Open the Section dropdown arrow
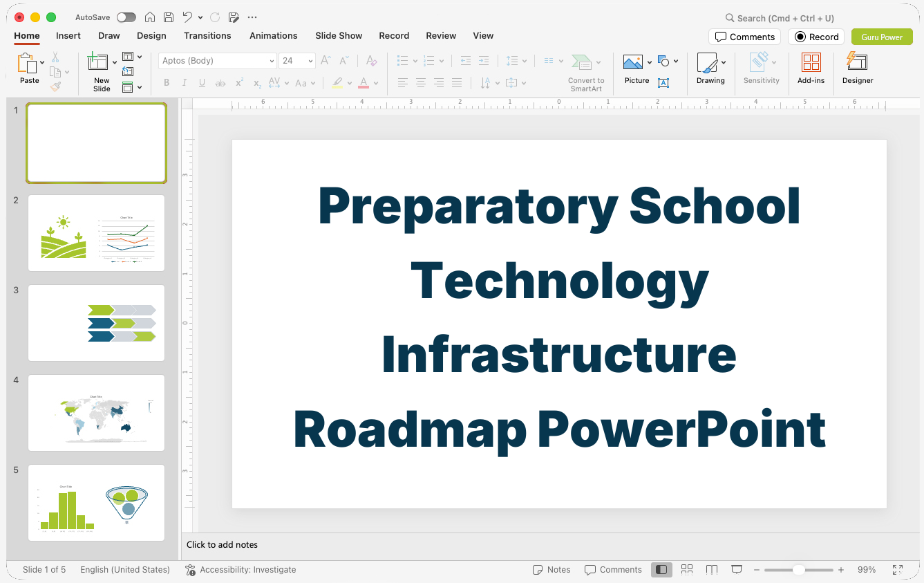The image size is (924, 583). click(140, 87)
